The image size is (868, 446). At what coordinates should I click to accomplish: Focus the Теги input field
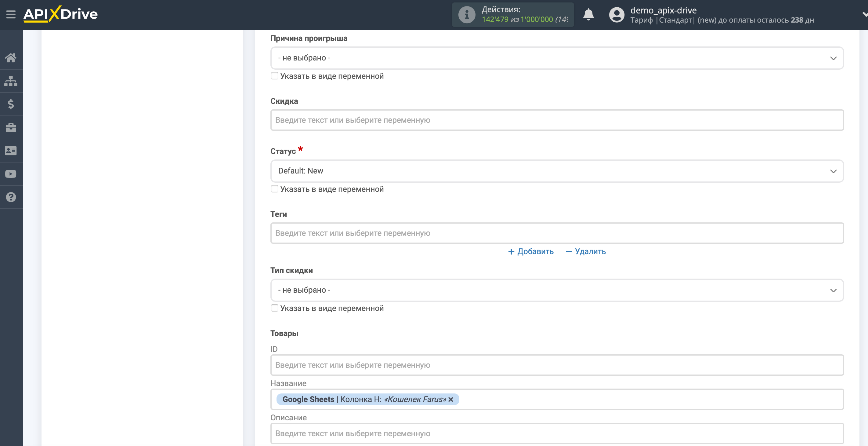pyautogui.click(x=557, y=233)
